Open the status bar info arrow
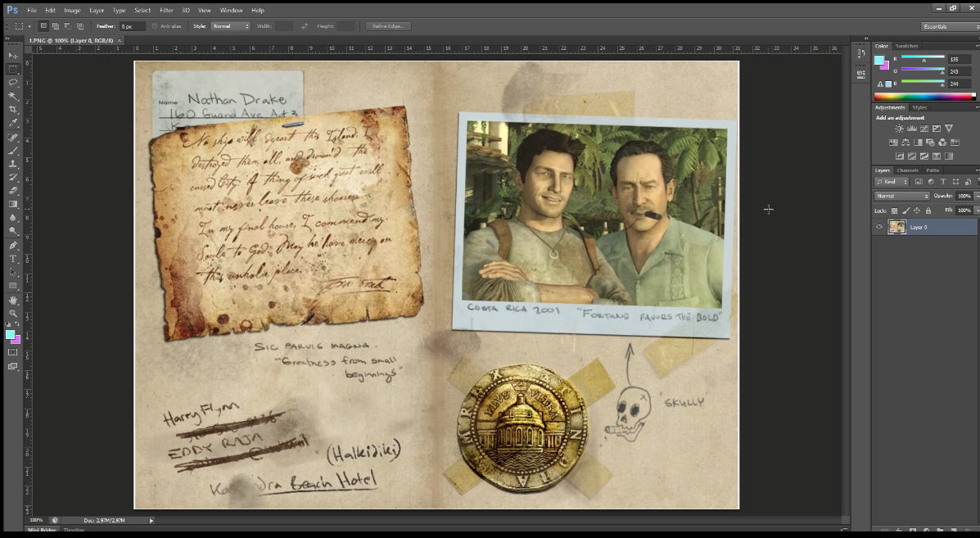The width and height of the screenshot is (980, 538). click(x=151, y=520)
